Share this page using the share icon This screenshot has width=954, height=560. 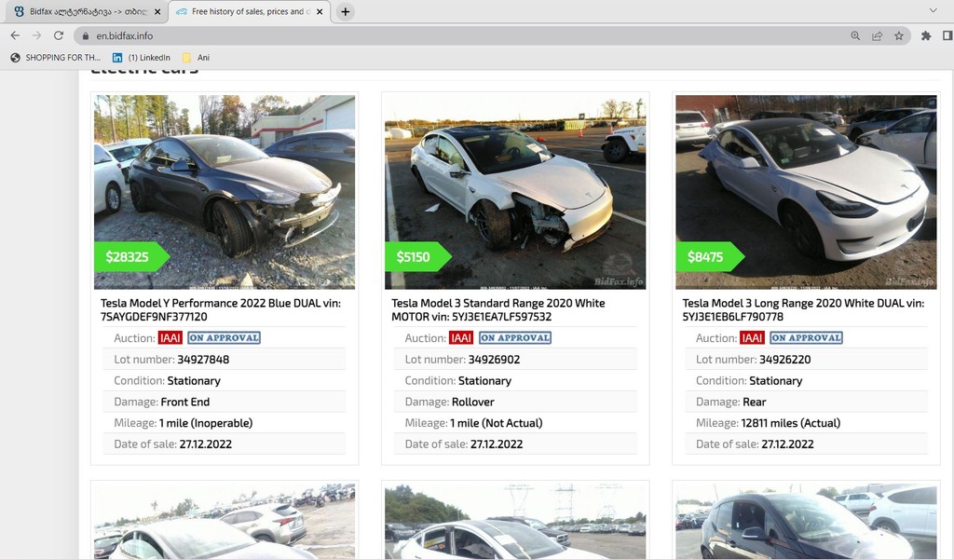coord(878,36)
